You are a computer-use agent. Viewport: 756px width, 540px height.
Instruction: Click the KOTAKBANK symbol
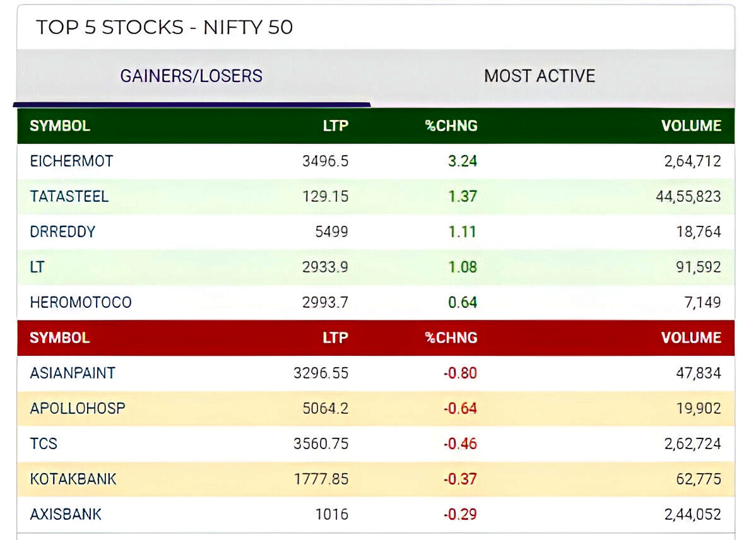click(73, 479)
